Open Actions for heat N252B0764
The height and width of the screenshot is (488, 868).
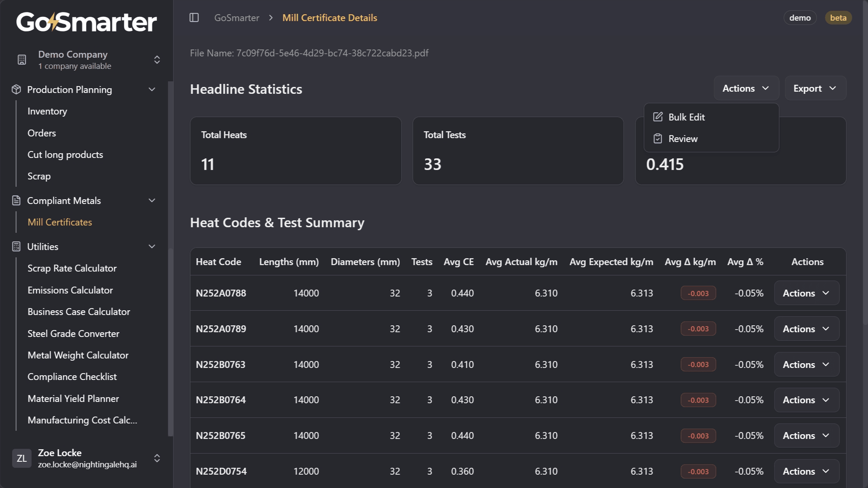click(x=806, y=400)
